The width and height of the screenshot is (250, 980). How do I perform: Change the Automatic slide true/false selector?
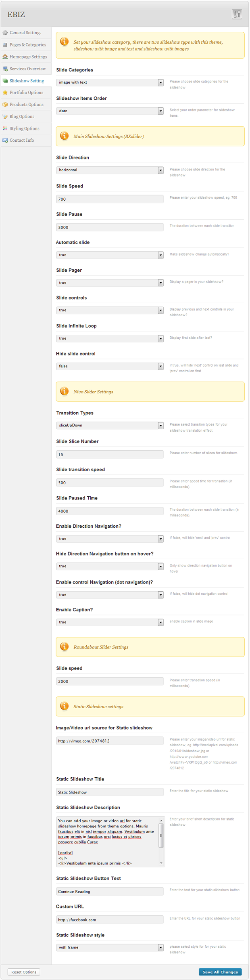pyautogui.click(x=110, y=255)
